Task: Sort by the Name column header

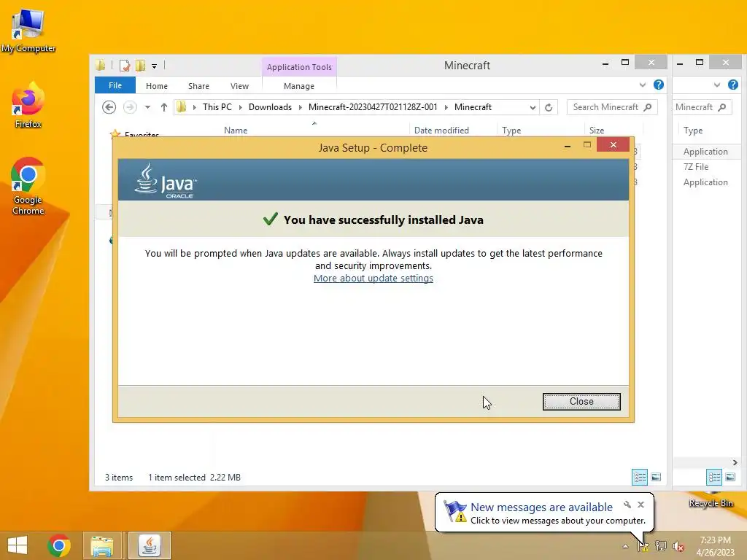Action: click(x=236, y=131)
